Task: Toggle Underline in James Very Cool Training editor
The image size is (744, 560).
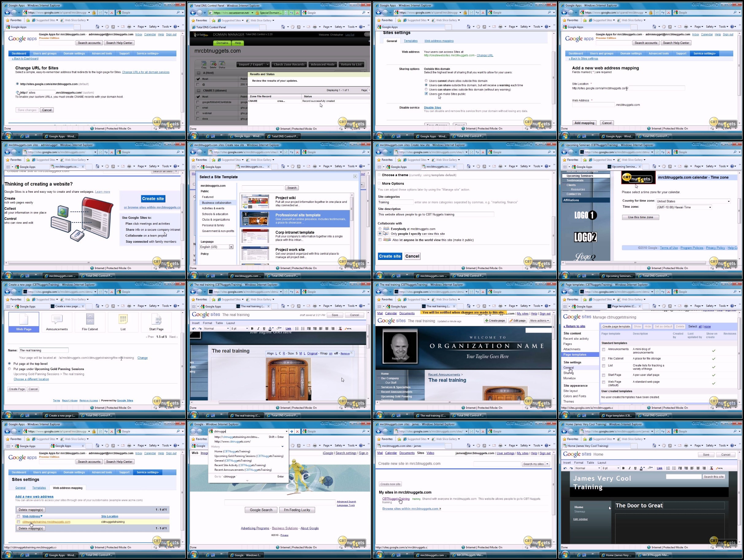Action: (635, 468)
